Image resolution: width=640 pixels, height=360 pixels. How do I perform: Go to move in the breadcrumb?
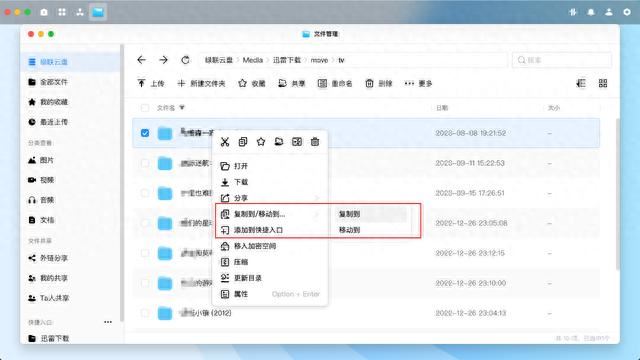point(319,60)
